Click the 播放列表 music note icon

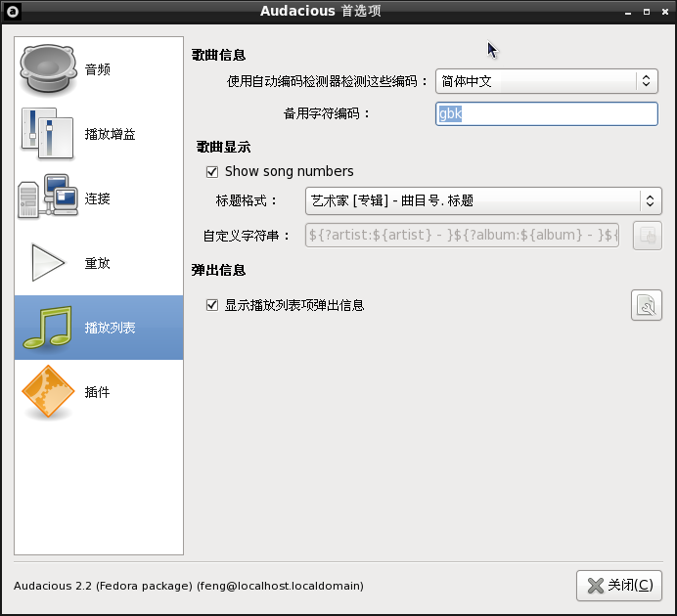point(48,328)
